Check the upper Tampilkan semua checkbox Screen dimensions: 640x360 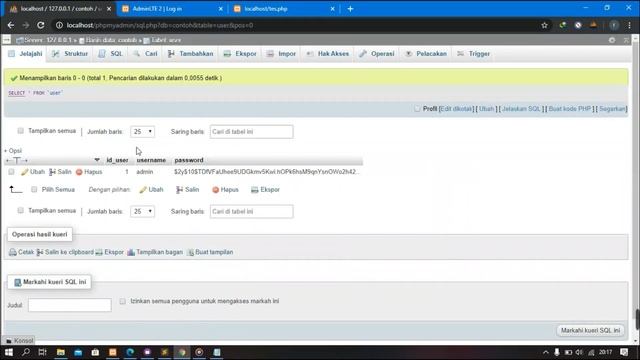[20, 131]
